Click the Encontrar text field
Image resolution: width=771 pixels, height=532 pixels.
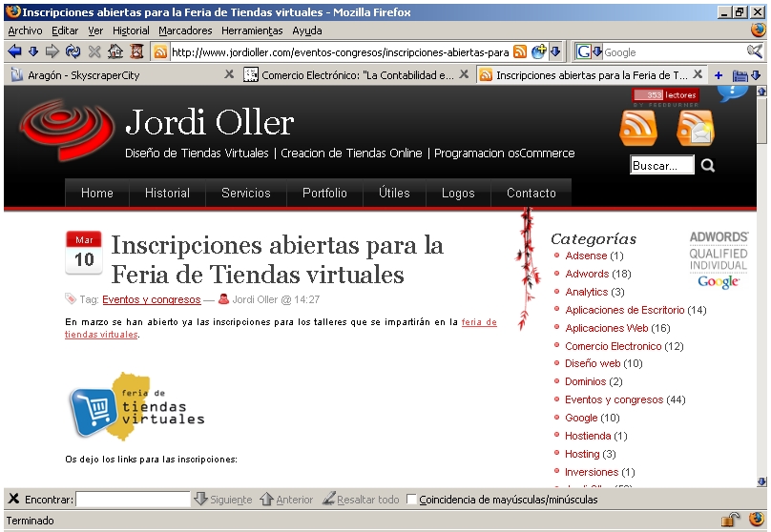(x=133, y=499)
